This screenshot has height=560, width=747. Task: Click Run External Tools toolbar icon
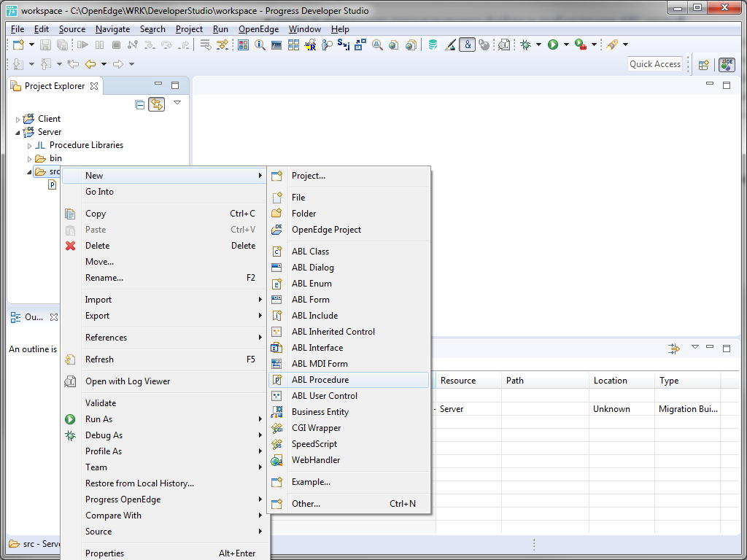tap(580, 44)
